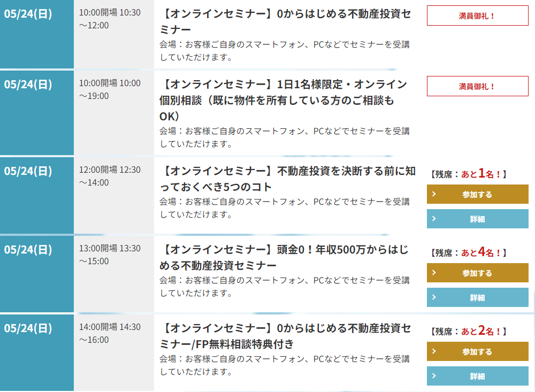The width and height of the screenshot is (535, 392).
Task: Click chevron arrow on 12:00 参加する button
Action: [434, 194]
